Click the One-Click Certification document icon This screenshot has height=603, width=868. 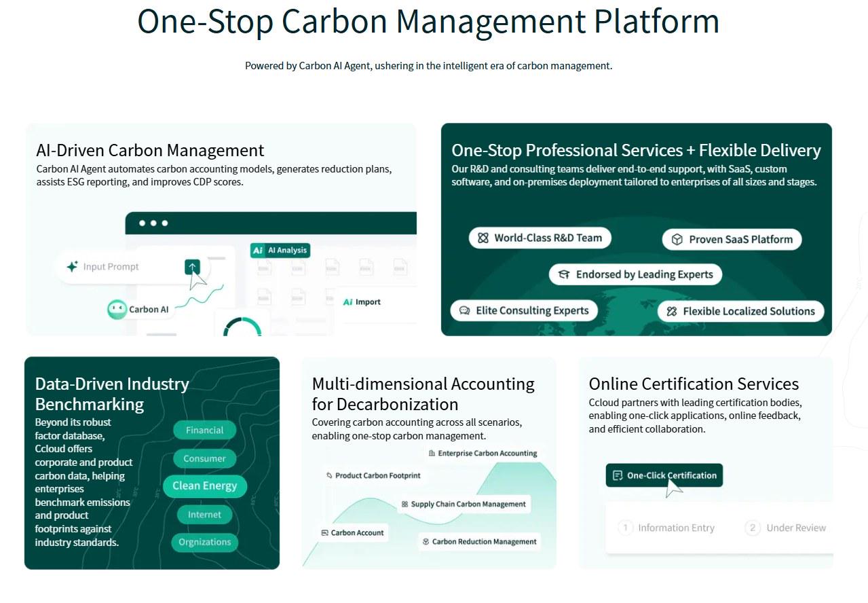pyautogui.click(x=618, y=475)
